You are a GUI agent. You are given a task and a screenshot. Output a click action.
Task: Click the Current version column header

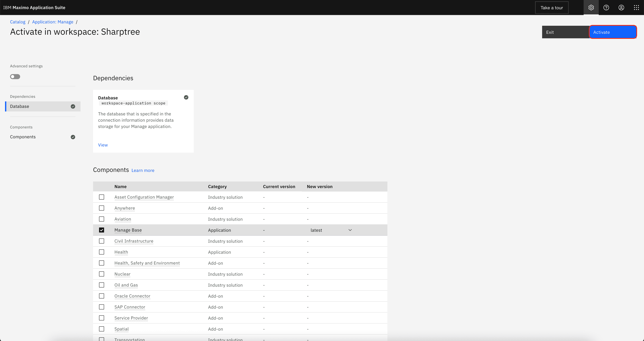pyautogui.click(x=279, y=187)
